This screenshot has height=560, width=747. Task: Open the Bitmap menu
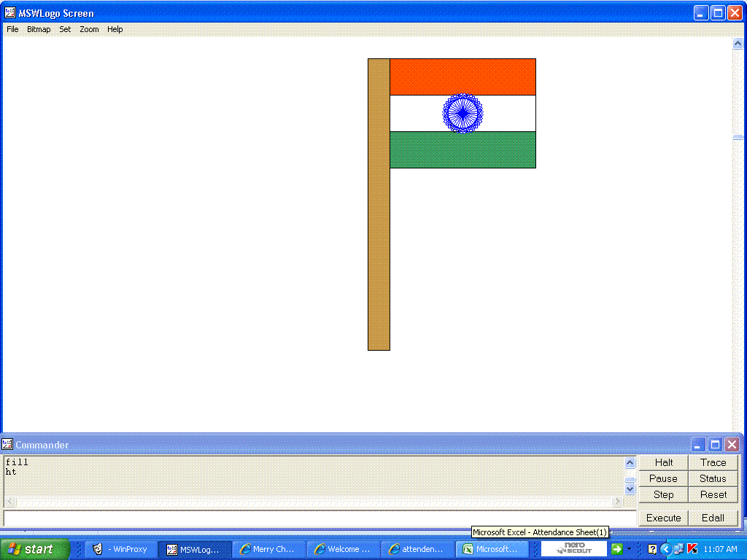tap(39, 29)
